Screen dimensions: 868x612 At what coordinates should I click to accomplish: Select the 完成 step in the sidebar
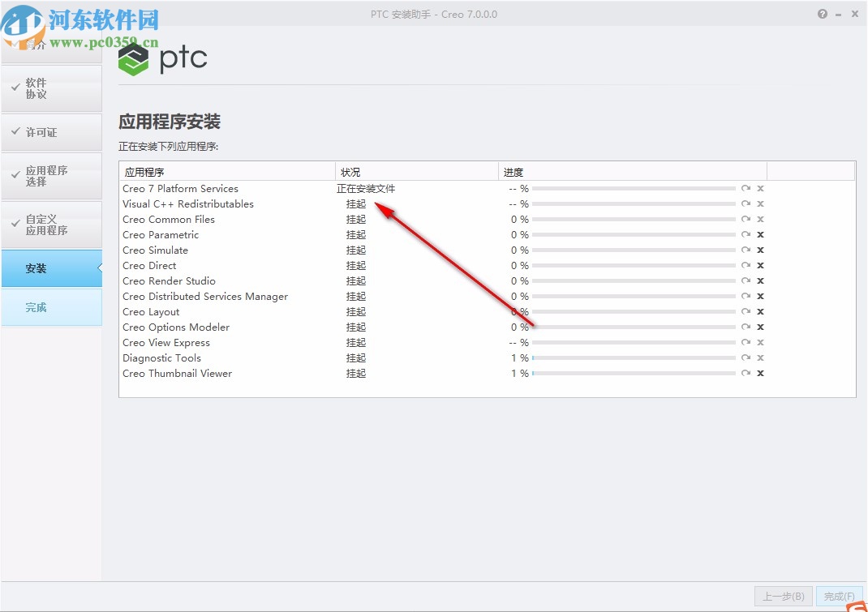[x=50, y=307]
